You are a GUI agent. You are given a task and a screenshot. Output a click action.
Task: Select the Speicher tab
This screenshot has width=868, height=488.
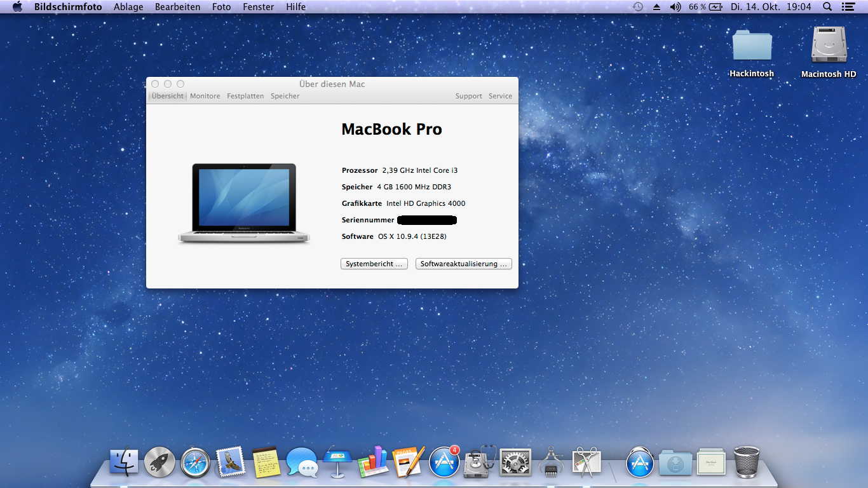click(285, 96)
